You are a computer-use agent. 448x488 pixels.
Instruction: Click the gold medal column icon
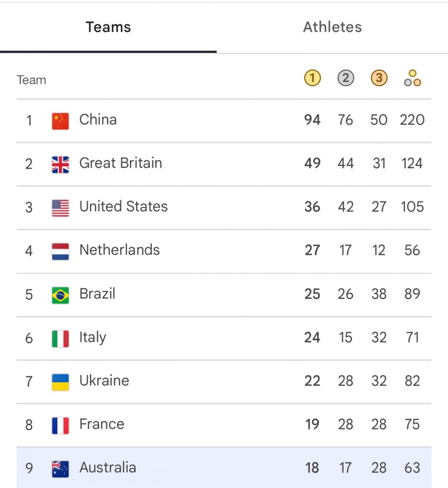(x=312, y=78)
